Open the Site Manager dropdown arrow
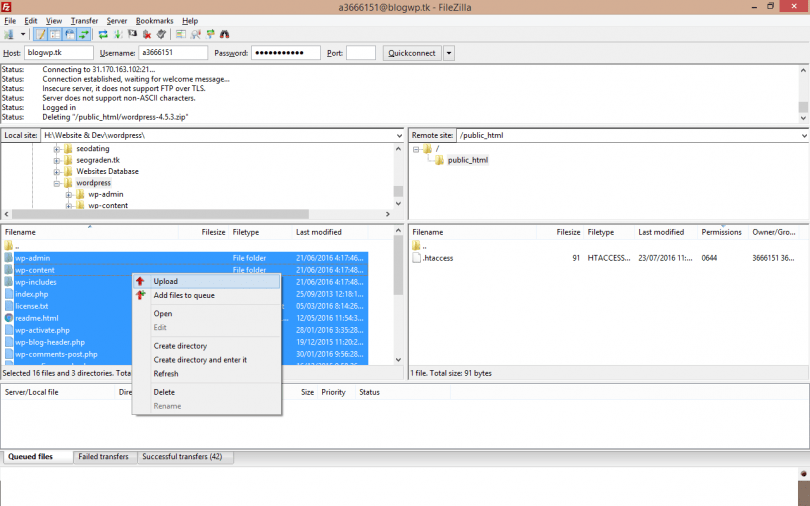 (x=23, y=34)
